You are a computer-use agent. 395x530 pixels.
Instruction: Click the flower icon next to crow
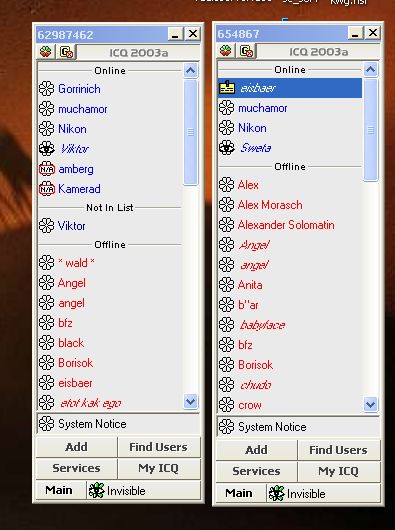coord(226,405)
